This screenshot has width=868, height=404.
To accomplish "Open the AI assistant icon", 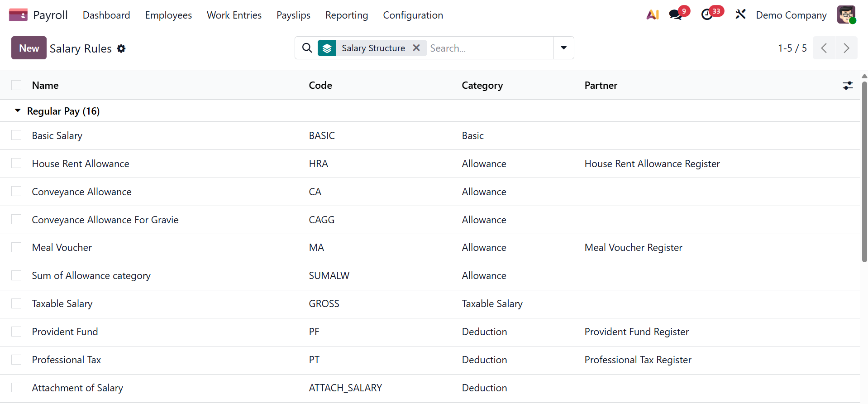I will pos(652,15).
